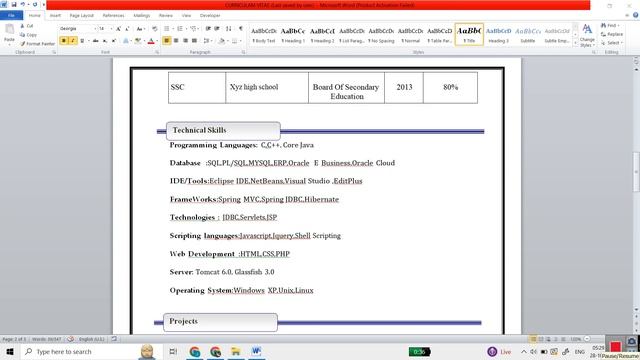The width and height of the screenshot is (640, 360).
Task: Toggle Center alignment
Action: click(x=176, y=41)
